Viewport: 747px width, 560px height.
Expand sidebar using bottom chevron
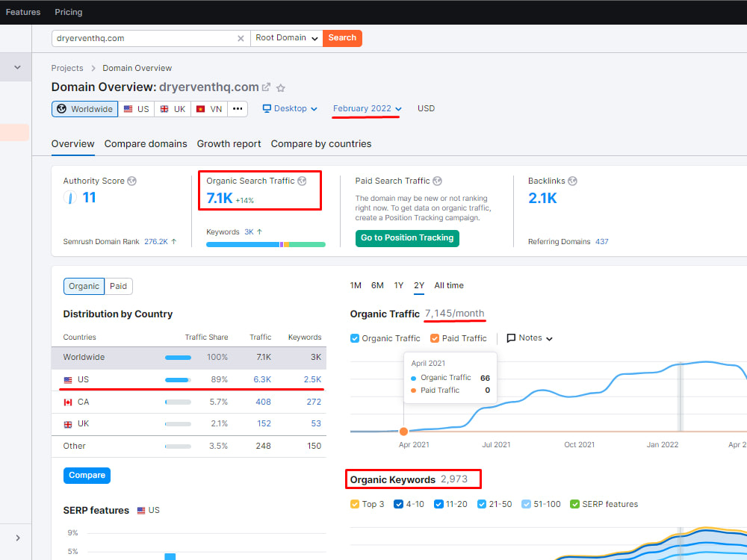(18, 538)
